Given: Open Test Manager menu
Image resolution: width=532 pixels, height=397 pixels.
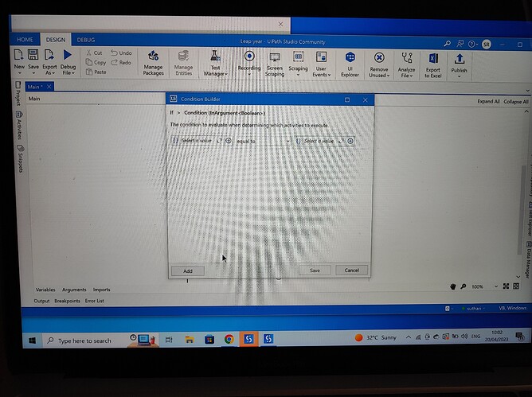Looking at the screenshot, I should point(215,63).
